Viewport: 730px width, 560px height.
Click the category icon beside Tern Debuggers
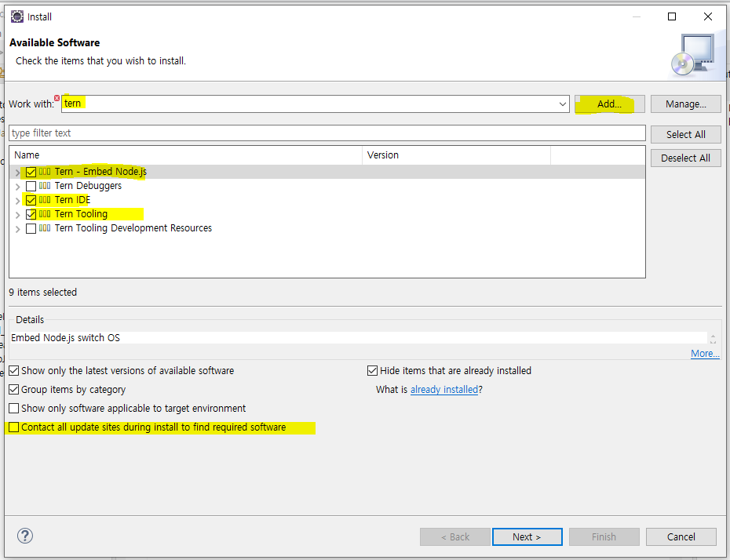[45, 186]
